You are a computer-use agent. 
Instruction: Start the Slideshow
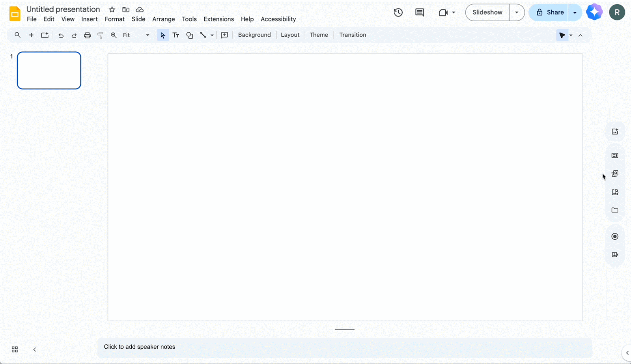[487, 12]
